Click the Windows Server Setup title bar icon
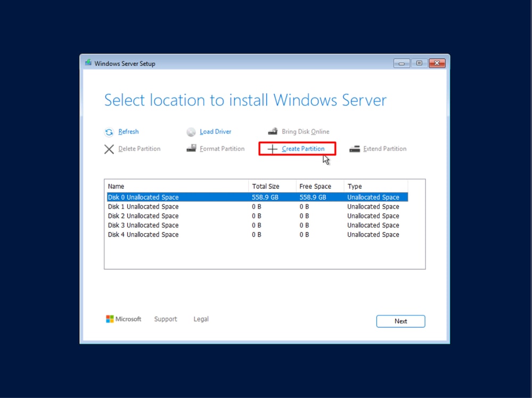532x398 pixels. pos(87,62)
